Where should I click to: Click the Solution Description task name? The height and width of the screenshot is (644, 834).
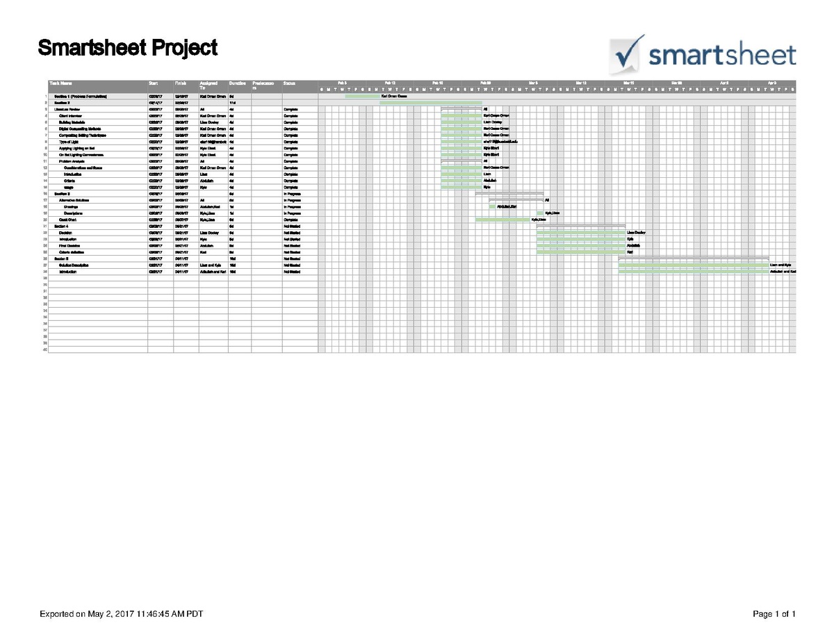74,265
